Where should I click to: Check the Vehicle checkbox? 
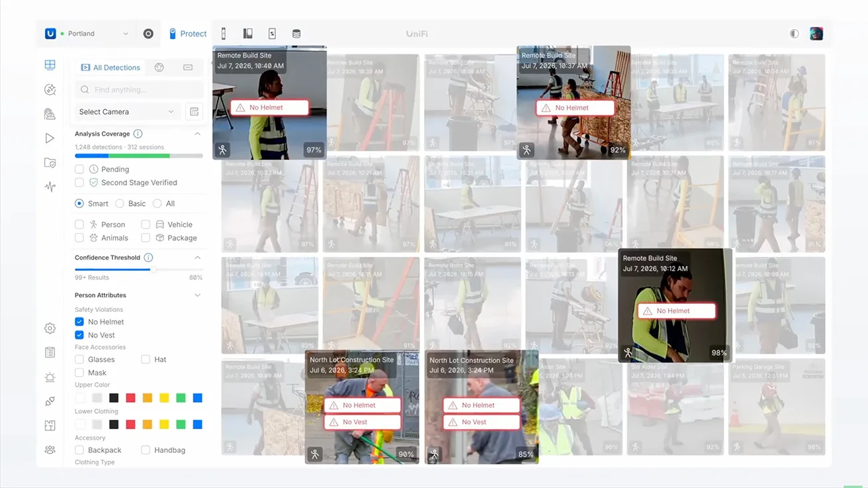click(146, 224)
